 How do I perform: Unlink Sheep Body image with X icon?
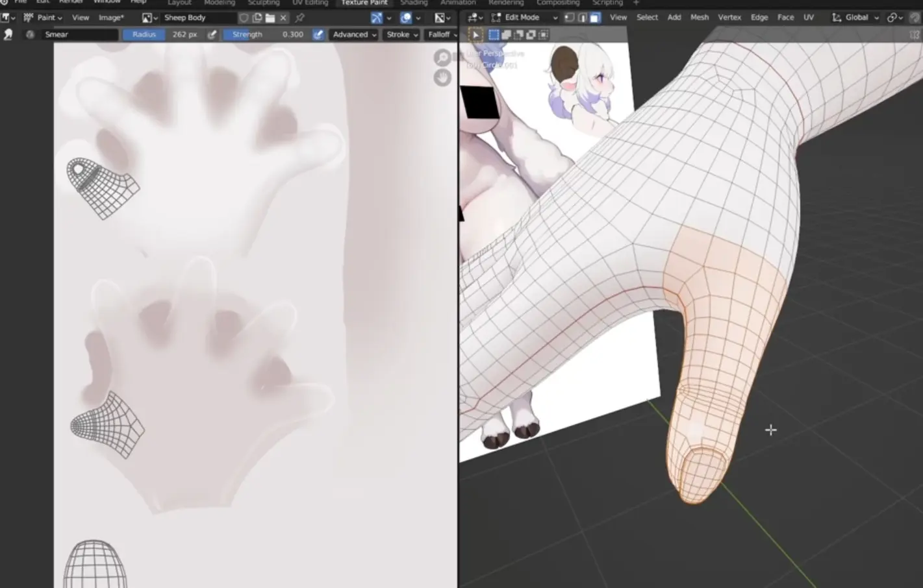(283, 18)
